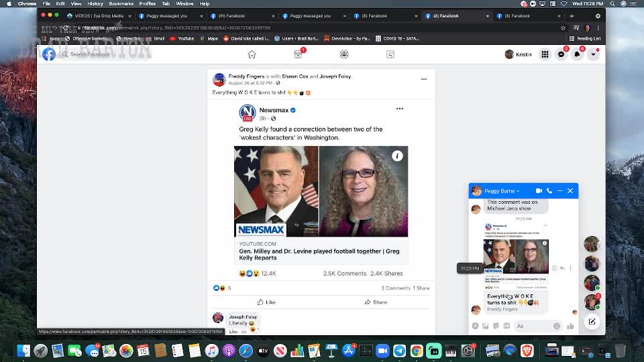
Task: React with emoji to chat message
Action: [x=555, y=268]
